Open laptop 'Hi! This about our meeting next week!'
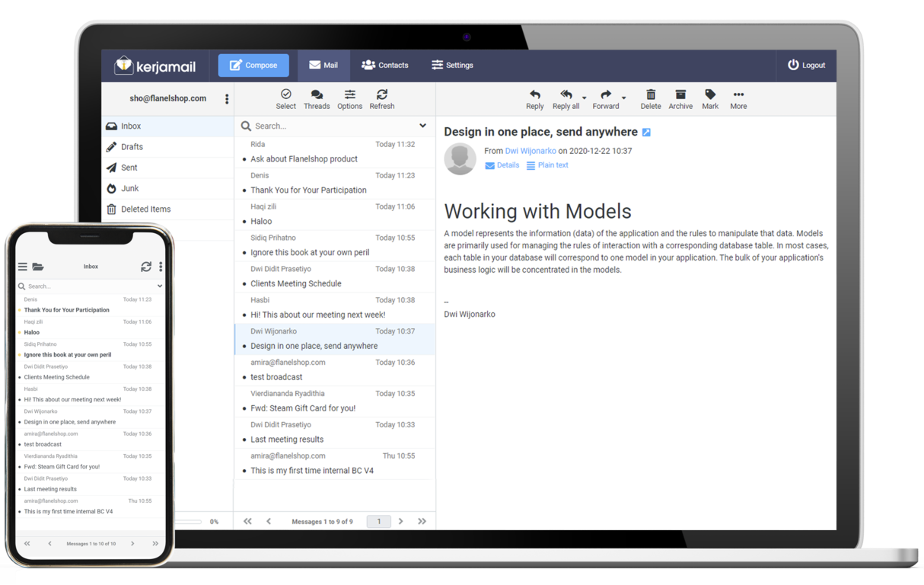The image size is (924, 585). point(334,308)
